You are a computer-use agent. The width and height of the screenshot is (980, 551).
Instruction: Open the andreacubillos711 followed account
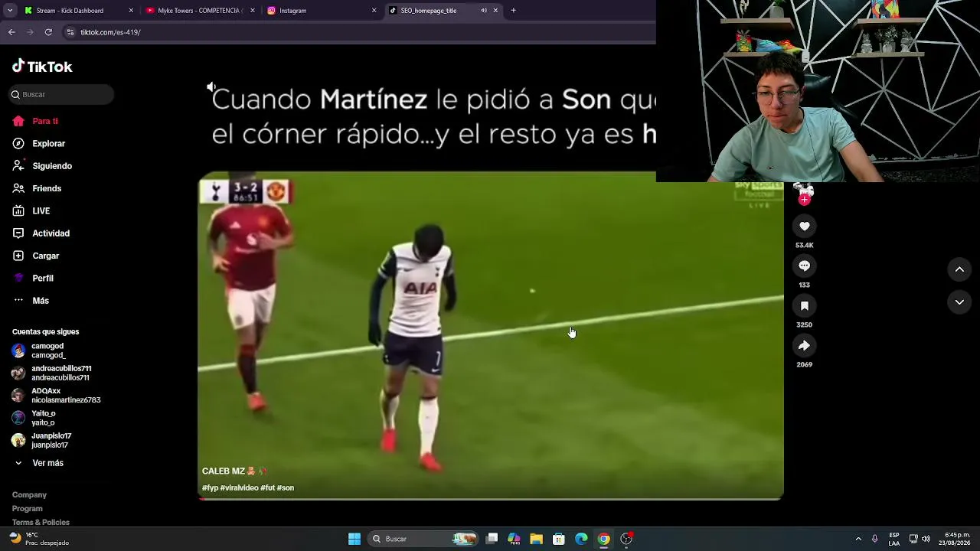[x=51, y=373]
